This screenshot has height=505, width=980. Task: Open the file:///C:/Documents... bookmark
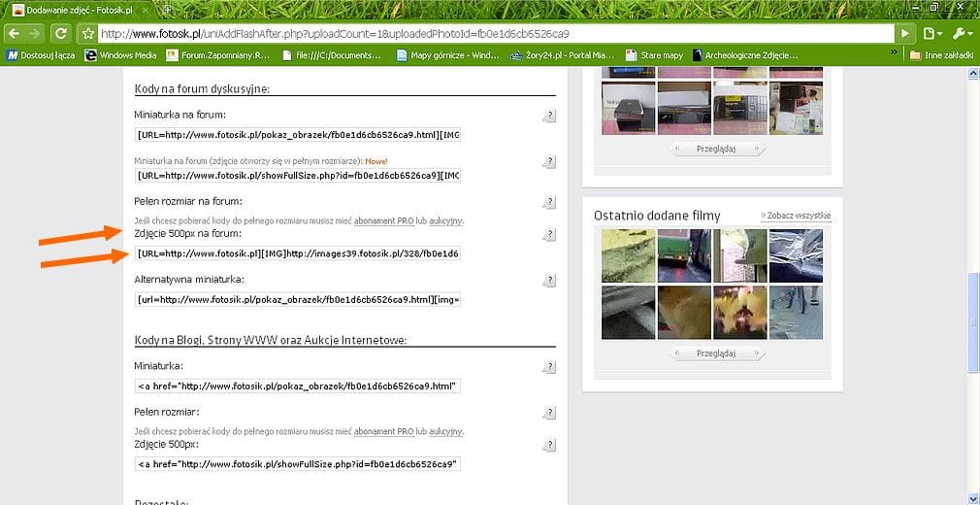331,55
